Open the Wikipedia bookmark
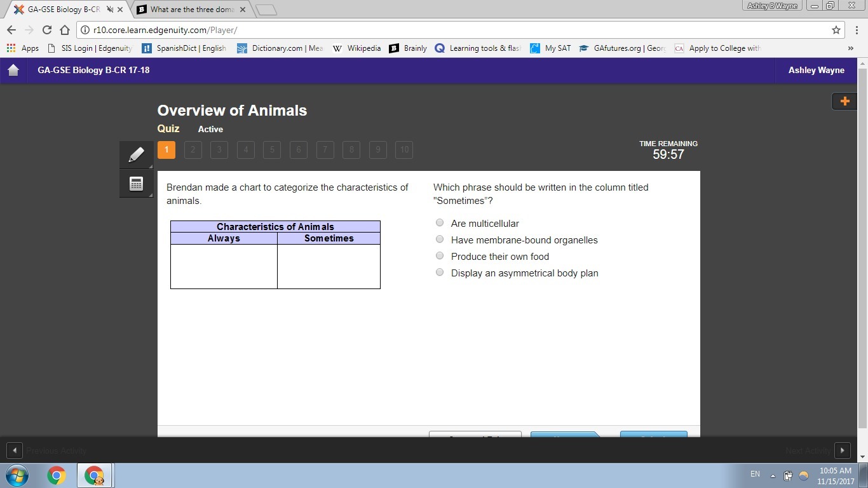Image resolution: width=868 pixels, height=488 pixels. [x=356, y=48]
